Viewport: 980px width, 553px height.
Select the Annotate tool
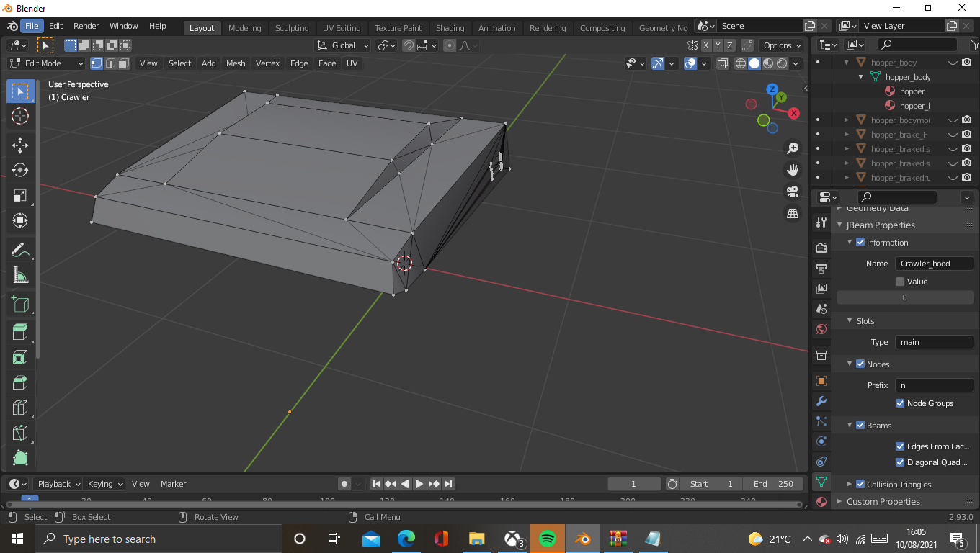[20, 250]
